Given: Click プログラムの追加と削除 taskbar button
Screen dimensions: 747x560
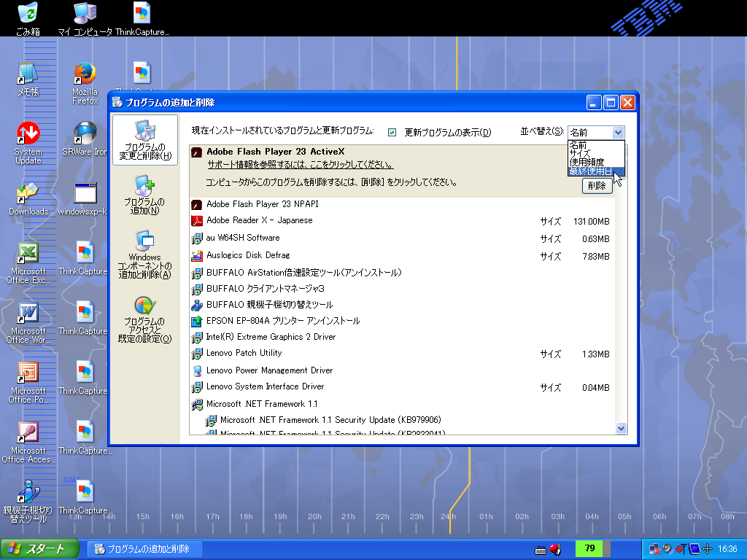Looking at the screenshot, I should (x=144, y=549).
